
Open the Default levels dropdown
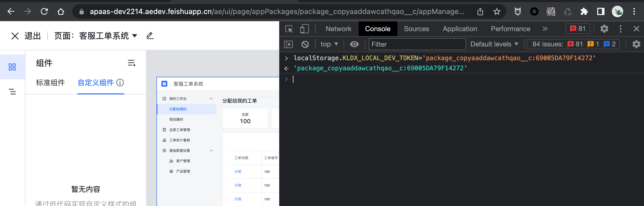tap(494, 44)
